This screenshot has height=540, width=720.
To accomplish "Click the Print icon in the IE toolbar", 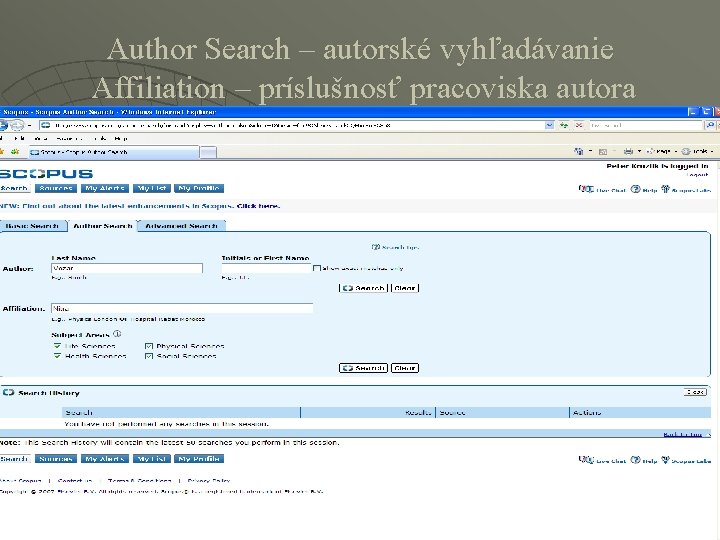I will (x=628, y=151).
